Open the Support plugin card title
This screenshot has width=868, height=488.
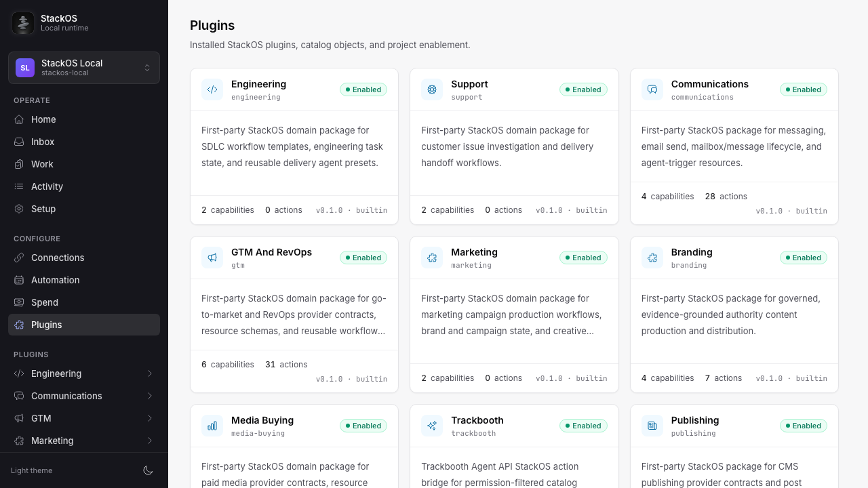[469, 84]
